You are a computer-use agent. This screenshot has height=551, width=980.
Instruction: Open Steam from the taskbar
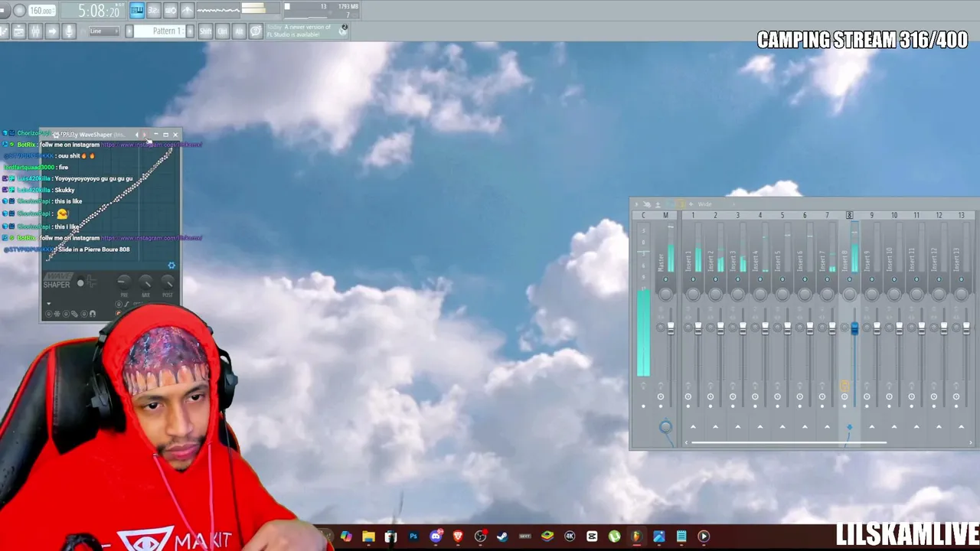[503, 536]
